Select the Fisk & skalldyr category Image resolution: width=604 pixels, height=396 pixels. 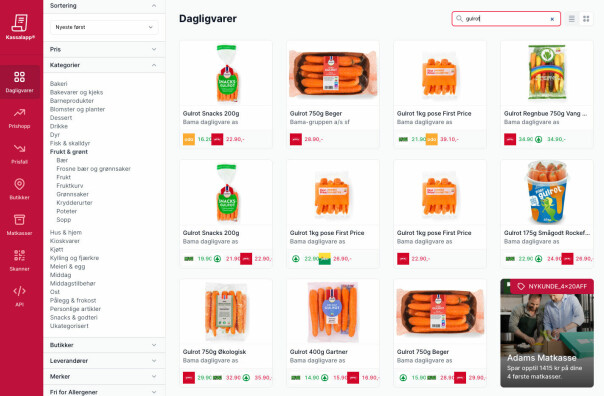70,143
